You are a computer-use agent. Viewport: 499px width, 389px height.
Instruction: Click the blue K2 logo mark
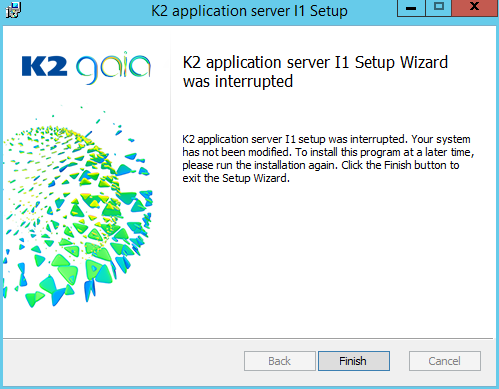[x=44, y=66]
